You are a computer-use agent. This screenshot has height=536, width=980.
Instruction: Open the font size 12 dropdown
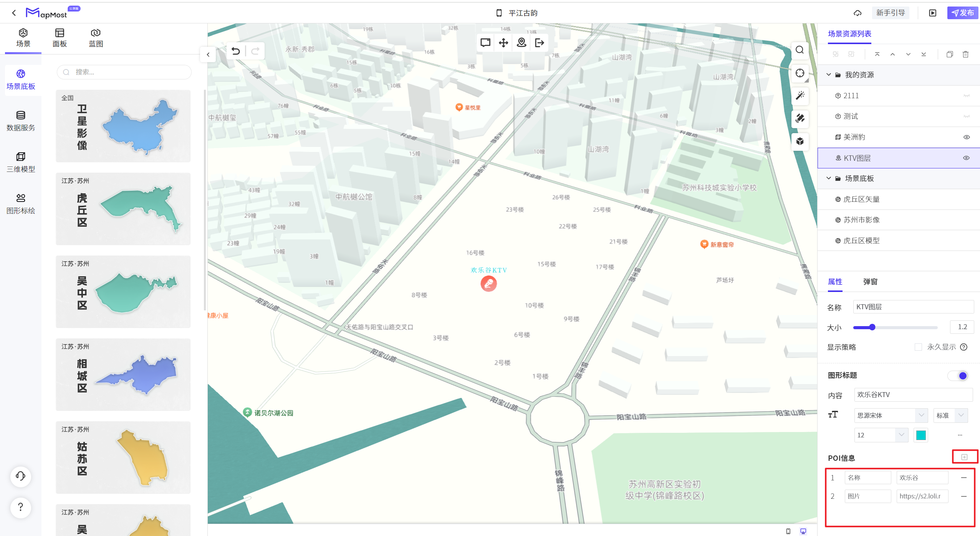click(881, 435)
